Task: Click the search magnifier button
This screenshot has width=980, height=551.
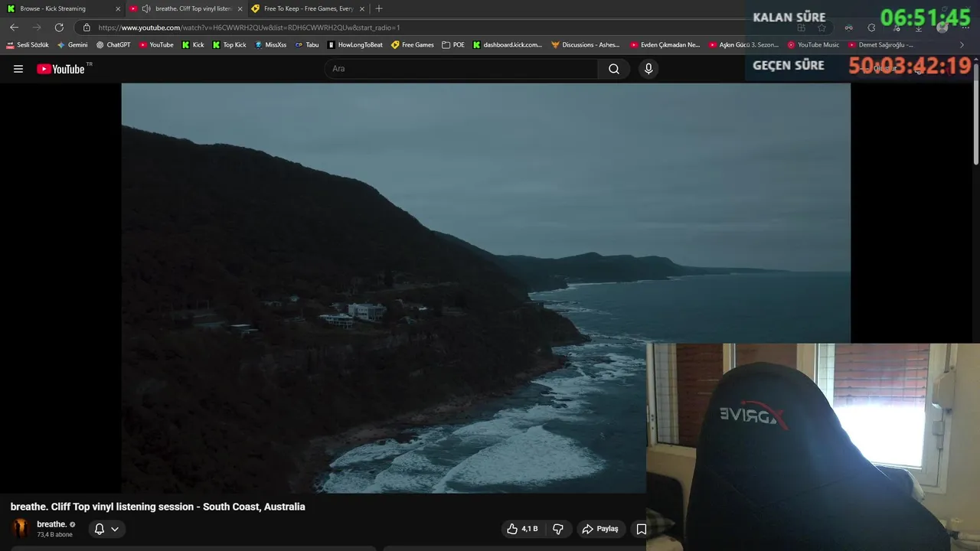Action: [614, 69]
